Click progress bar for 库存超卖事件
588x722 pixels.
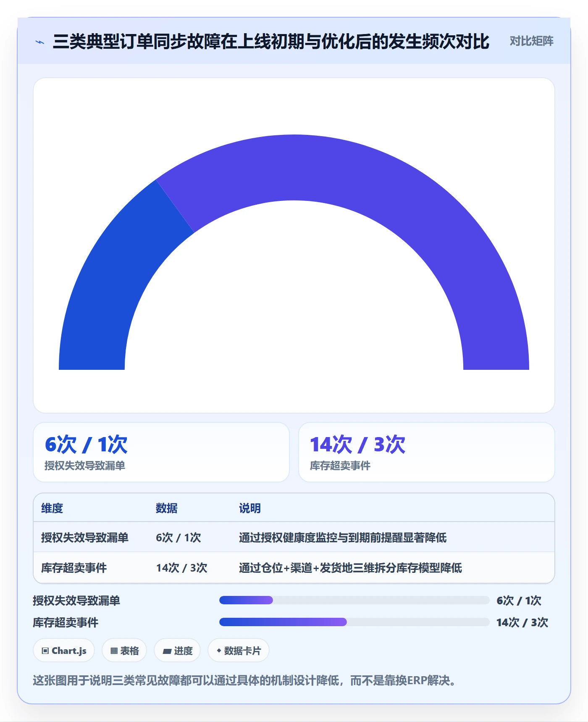pos(354,622)
